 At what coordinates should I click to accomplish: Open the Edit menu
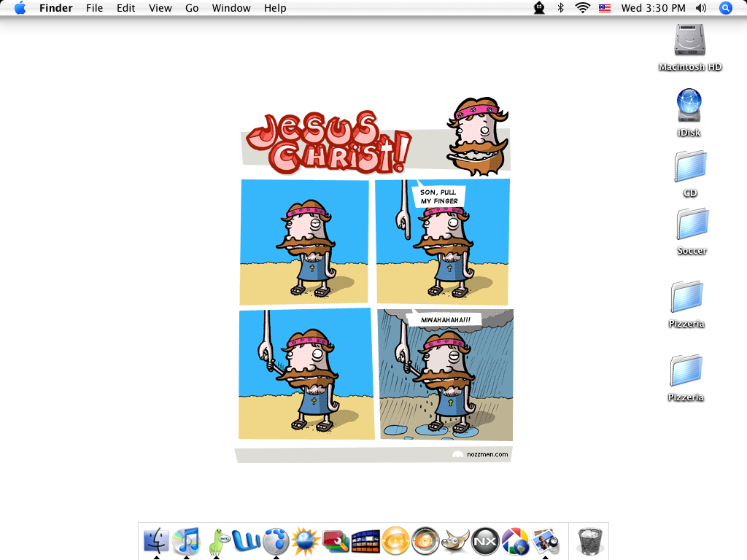coord(125,8)
